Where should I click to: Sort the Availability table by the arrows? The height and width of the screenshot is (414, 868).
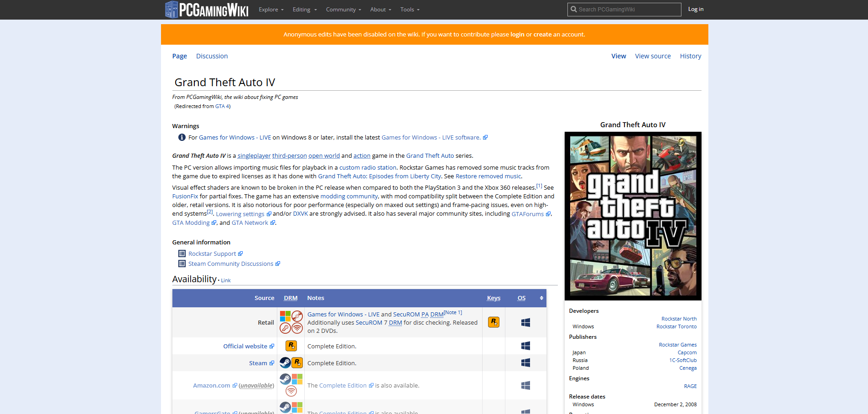(541, 298)
